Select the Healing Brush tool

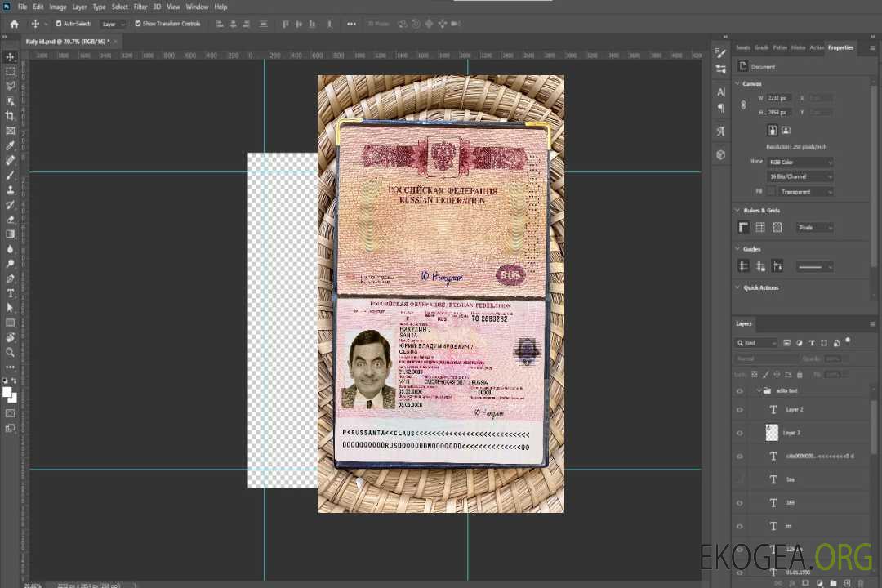tap(10, 160)
